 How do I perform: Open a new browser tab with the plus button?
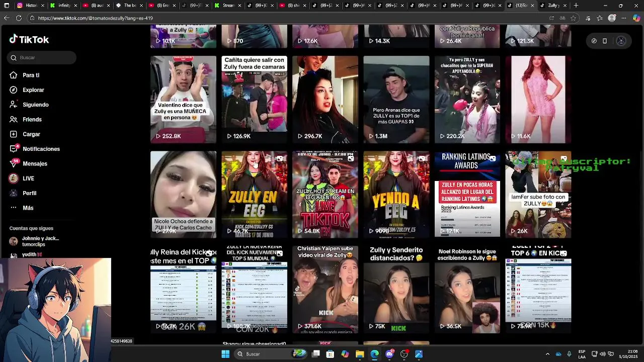pyautogui.click(x=576, y=6)
